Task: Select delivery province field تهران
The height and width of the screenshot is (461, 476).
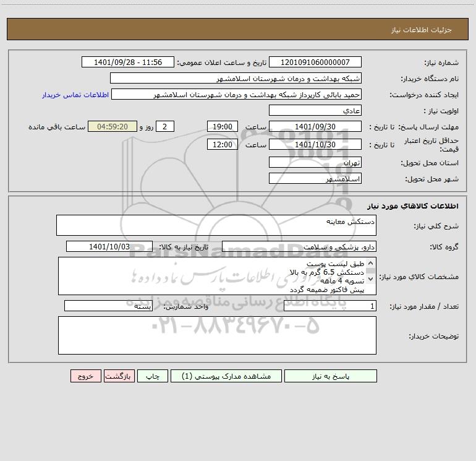Action: [x=315, y=162]
